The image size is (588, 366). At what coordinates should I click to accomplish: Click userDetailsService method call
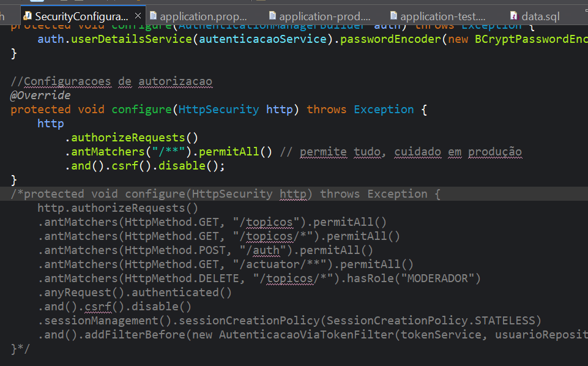(132, 39)
